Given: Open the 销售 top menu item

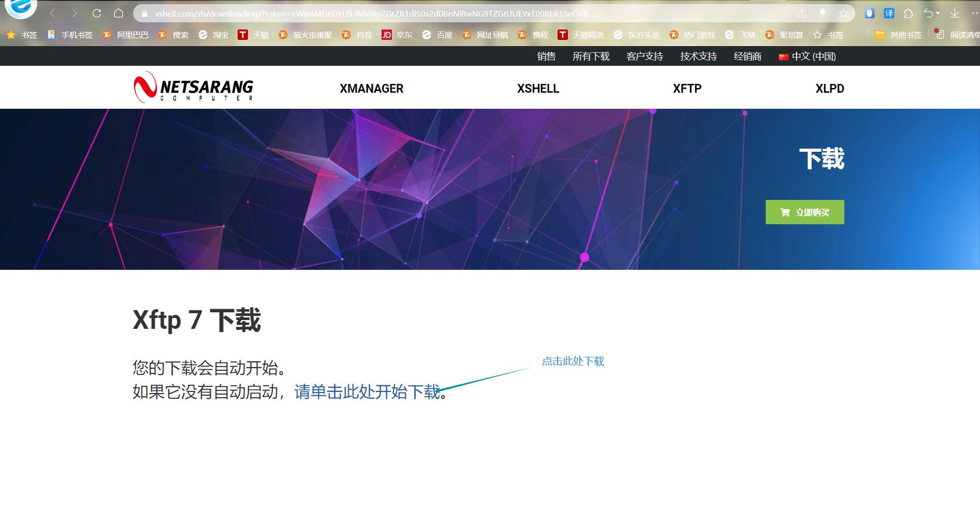Looking at the screenshot, I should (x=546, y=56).
